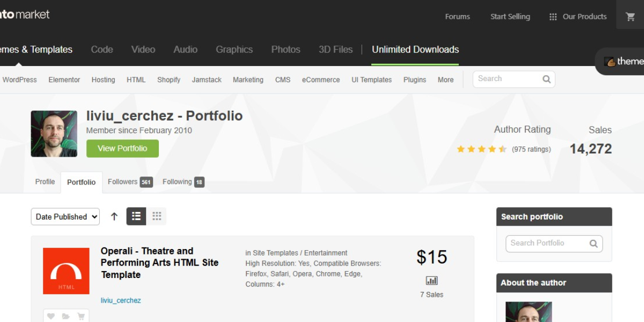644x322 pixels.
Task: Open the Following tab
Action: click(x=184, y=182)
